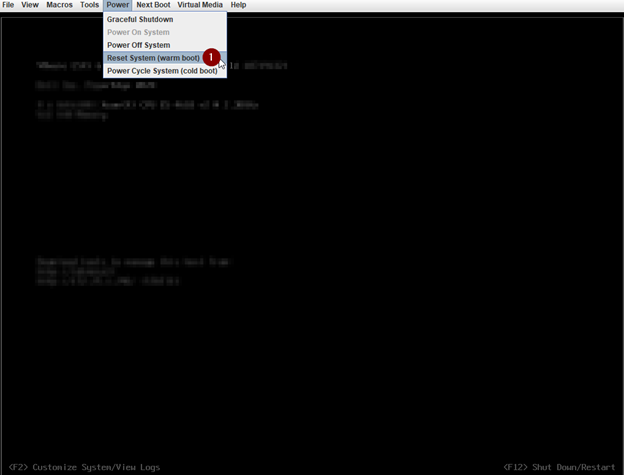Open the View menu
This screenshot has width=624, height=475.
click(30, 5)
